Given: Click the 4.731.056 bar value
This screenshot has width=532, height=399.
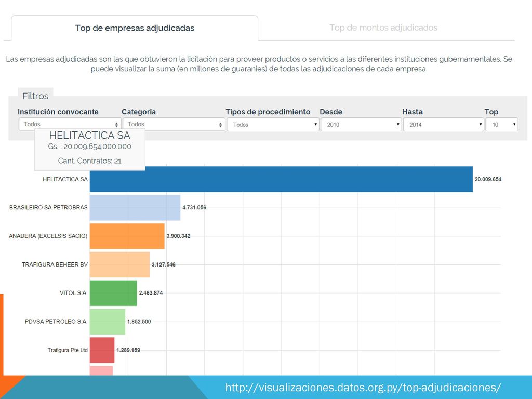Looking at the screenshot, I should [194, 207].
